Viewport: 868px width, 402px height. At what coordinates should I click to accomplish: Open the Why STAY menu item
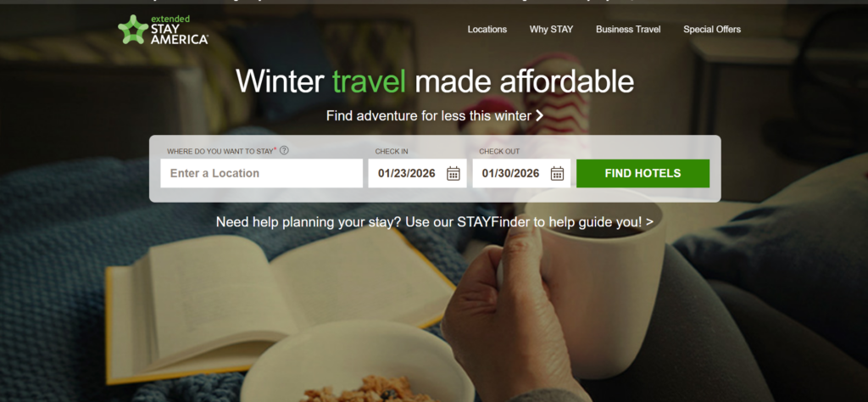[551, 30]
